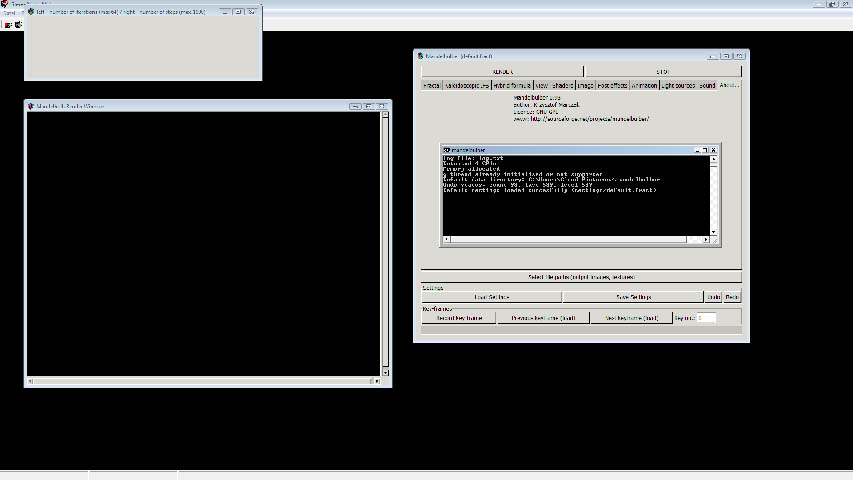The width and height of the screenshot is (853, 480).
Task: Click the main application icon in top-left corner
Action: click(x=4, y=4)
